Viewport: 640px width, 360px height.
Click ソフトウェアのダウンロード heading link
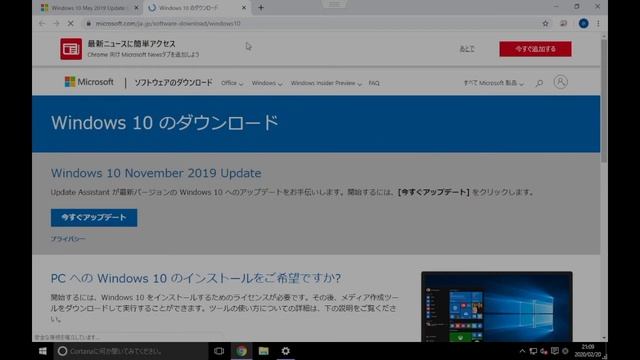[173, 83]
